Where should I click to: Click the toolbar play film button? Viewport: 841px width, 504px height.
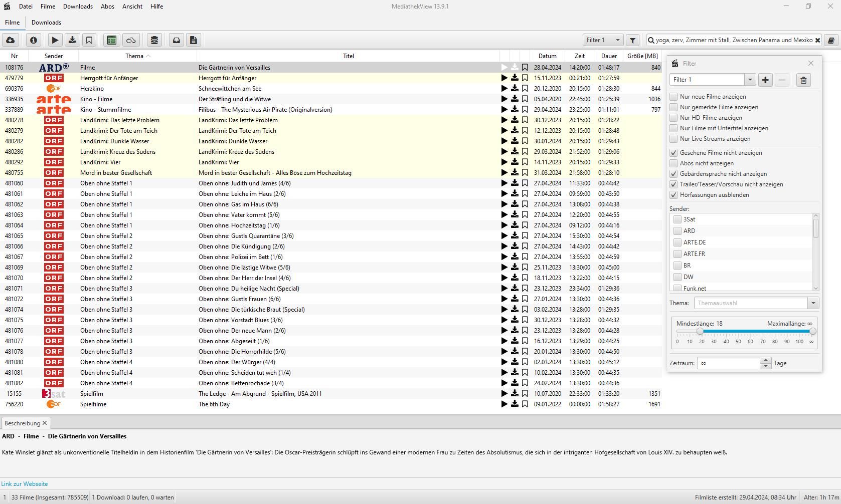tap(55, 40)
